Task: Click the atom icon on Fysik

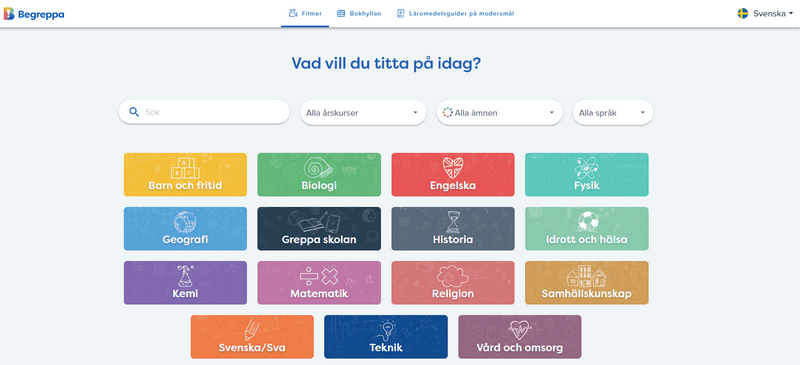Action: (x=586, y=167)
